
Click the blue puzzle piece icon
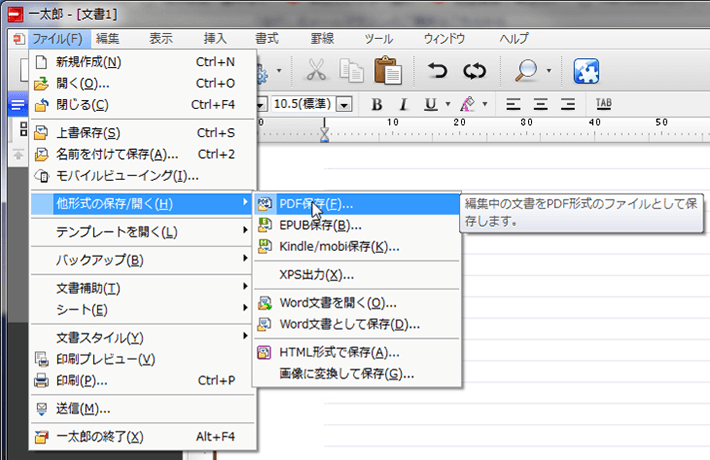[x=586, y=71]
